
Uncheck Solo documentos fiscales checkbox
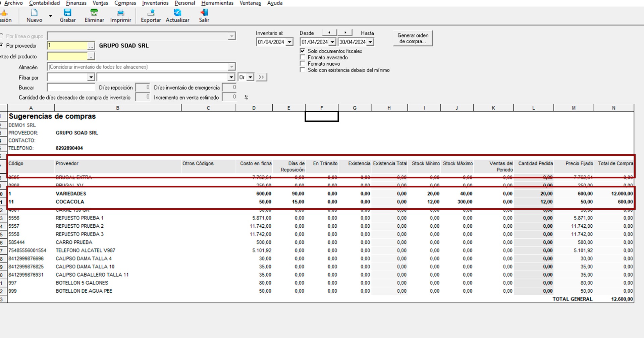pyautogui.click(x=303, y=51)
